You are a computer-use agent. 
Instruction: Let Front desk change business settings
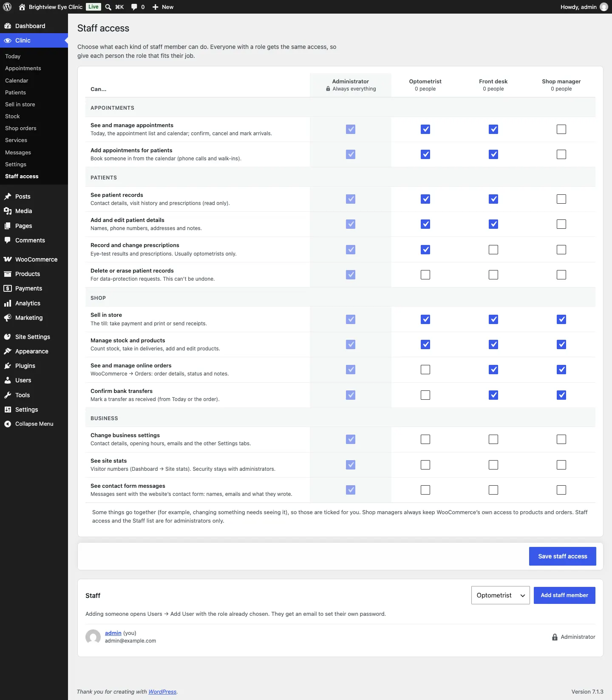[x=493, y=439]
